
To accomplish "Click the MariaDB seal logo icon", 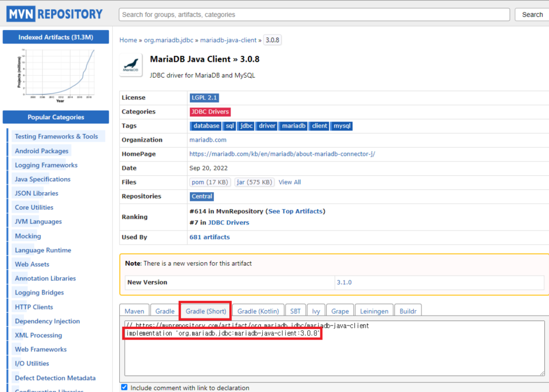I will (131, 65).
